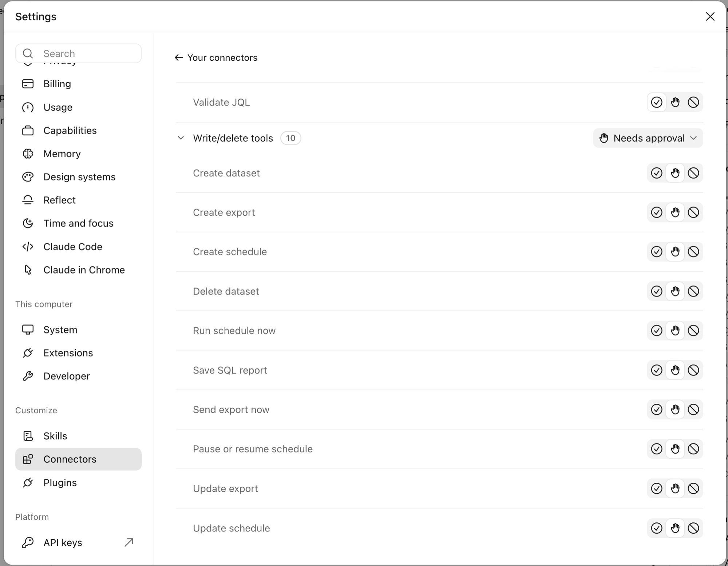Viewport: 728px width, 566px height.
Task: Click the Extensions plug icon
Action: tap(28, 353)
